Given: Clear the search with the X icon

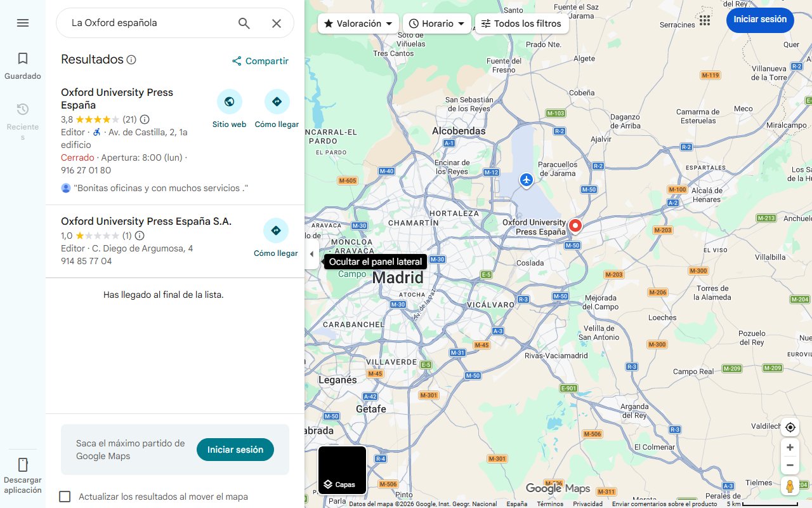Looking at the screenshot, I should (x=277, y=23).
